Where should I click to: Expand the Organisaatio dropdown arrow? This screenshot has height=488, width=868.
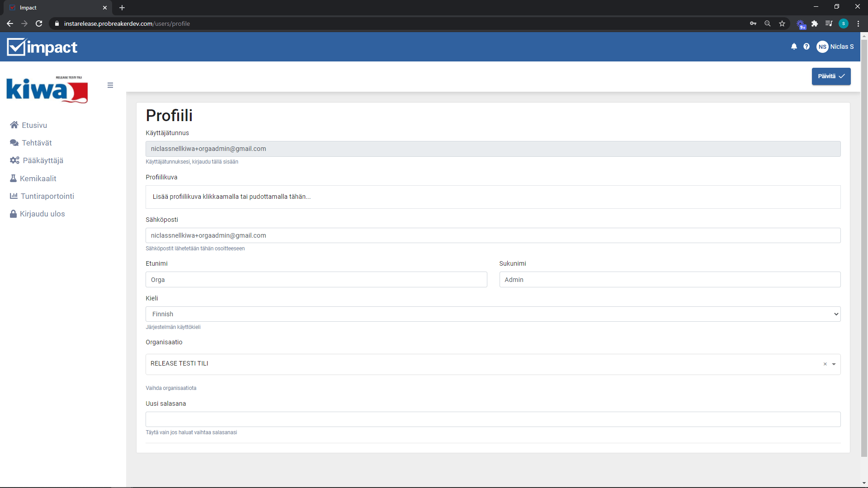[x=834, y=364]
